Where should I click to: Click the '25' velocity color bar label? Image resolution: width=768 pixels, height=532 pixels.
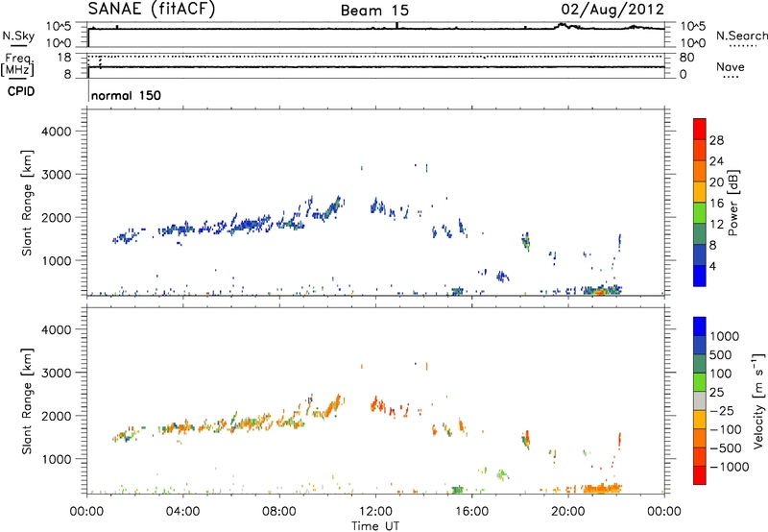tap(716, 393)
